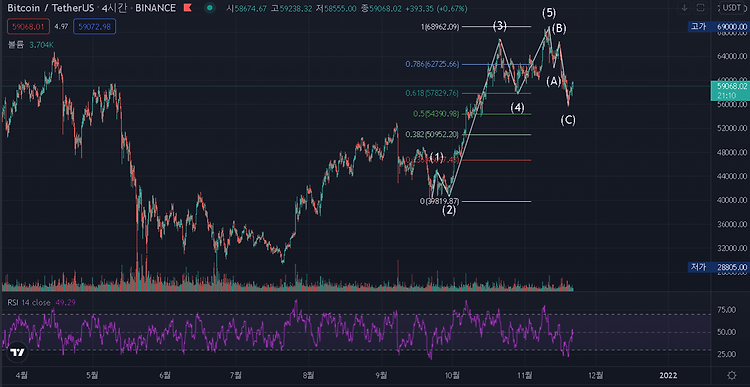Click the 11월 label on time axis
The height and width of the screenshot is (387, 750).
[x=525, y=375]
